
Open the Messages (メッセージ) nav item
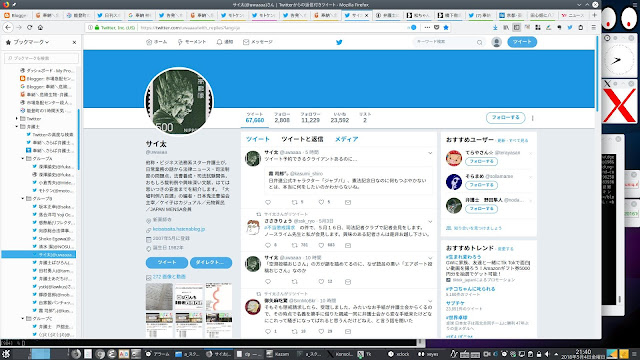coord(258,42)
